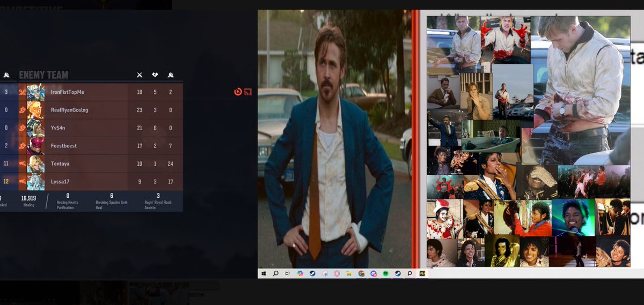This screenshot has width=644, height=305.
Task: Click the role icon beside IronFistTopMe
Action: [x=22, y=92]
